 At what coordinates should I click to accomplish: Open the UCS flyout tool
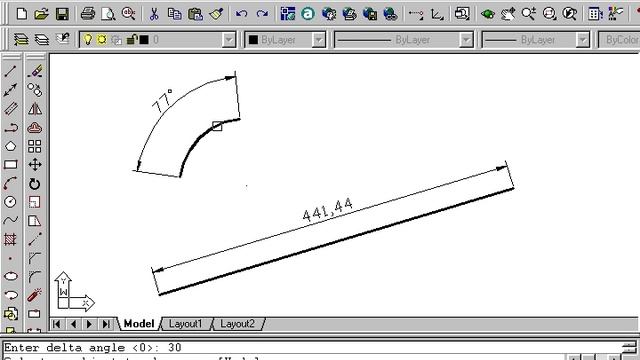pyautogui.click(x=437, y=14)
